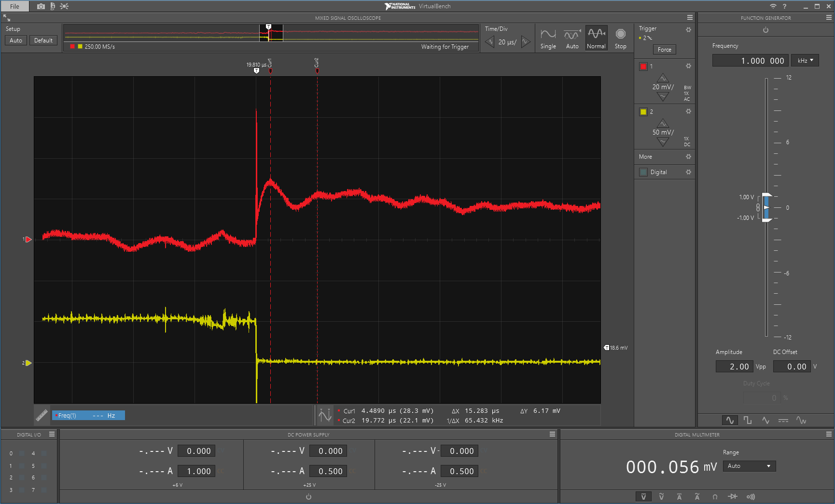
Task: Select Auto acquisition mode
Action: (x=572, y=38)
